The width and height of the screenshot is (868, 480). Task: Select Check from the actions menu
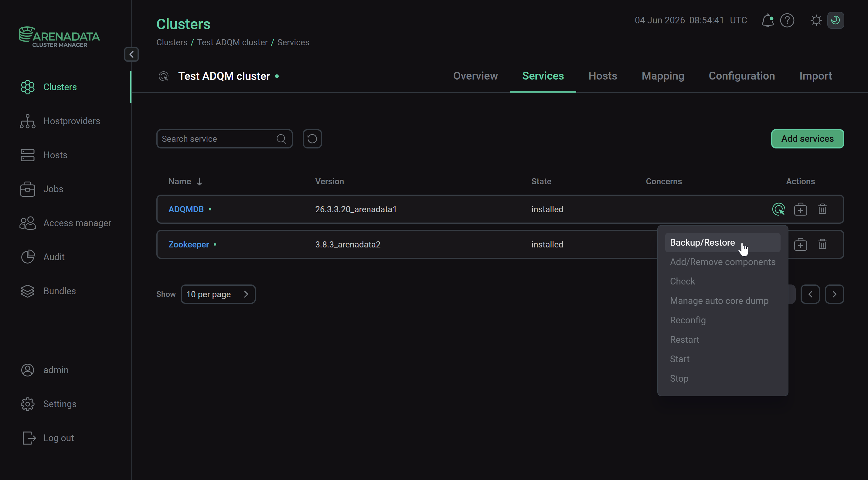[723, 281]
